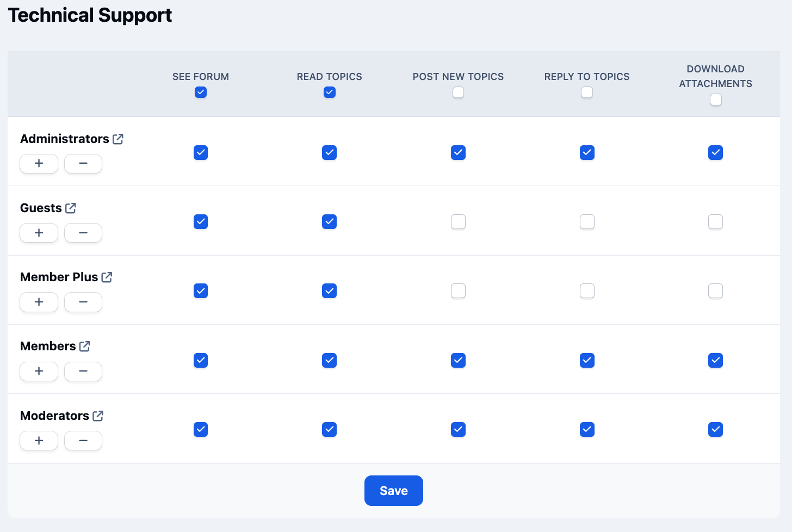The image size is (792, 532).
Task: Click the Technical Support heading
Action: pos(90,15)
